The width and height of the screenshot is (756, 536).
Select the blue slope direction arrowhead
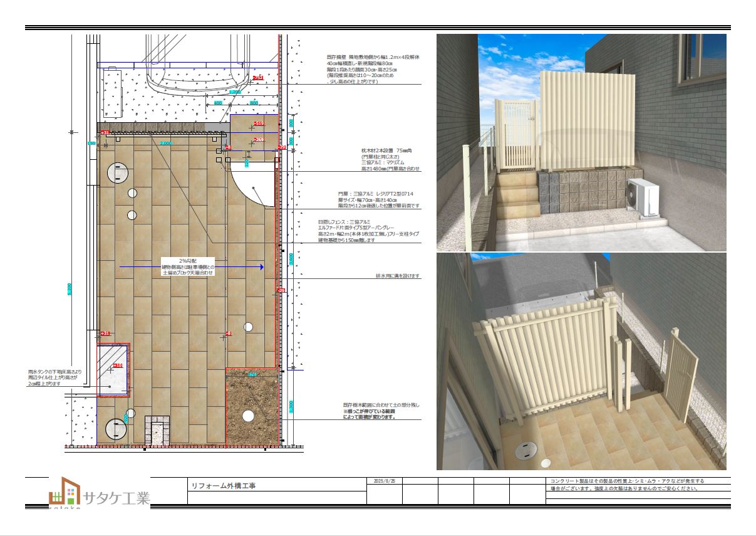pos(261,267)
